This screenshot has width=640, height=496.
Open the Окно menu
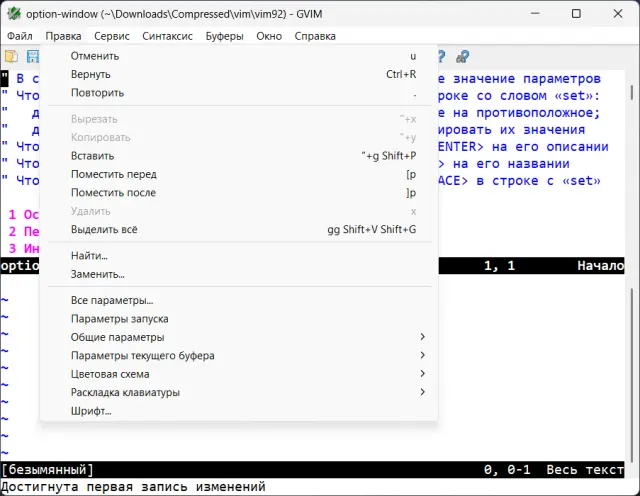[269, 36]
